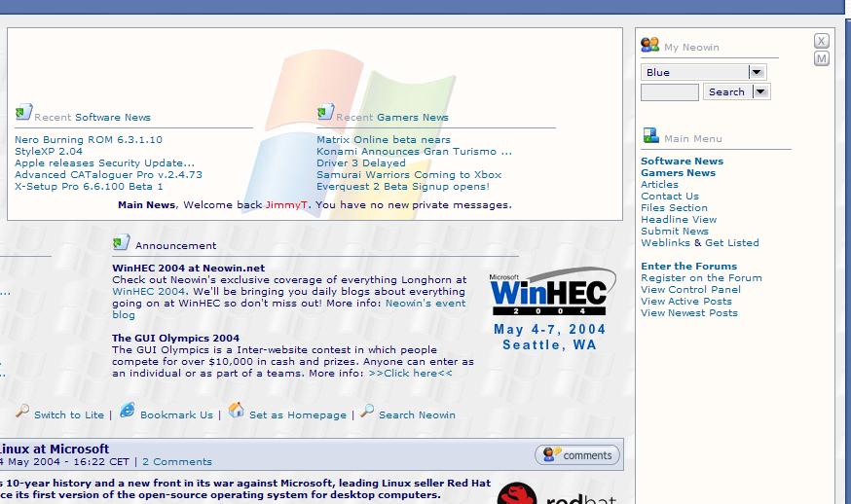Open Register on the Forum link
The image size is (851, 504).
(x=701, y=277)
